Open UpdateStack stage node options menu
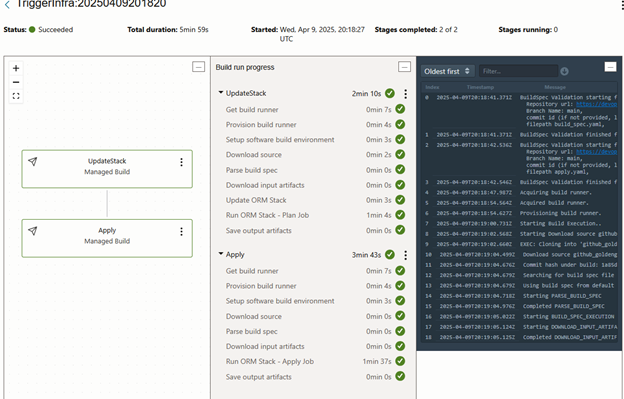The width and height of the screenshot is (624, 399). click(181, 162)
